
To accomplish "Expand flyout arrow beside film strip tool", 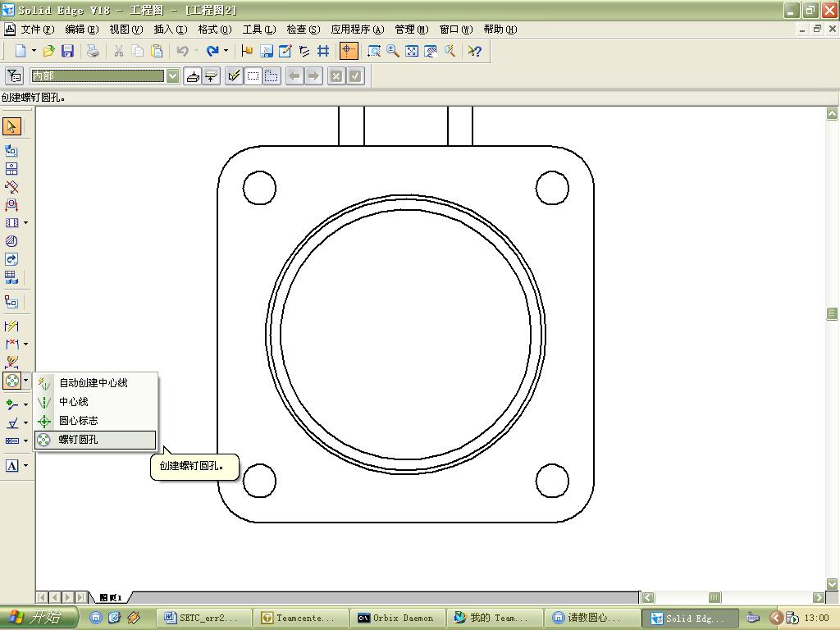I will pyautogui.click(x=25, y=223).
